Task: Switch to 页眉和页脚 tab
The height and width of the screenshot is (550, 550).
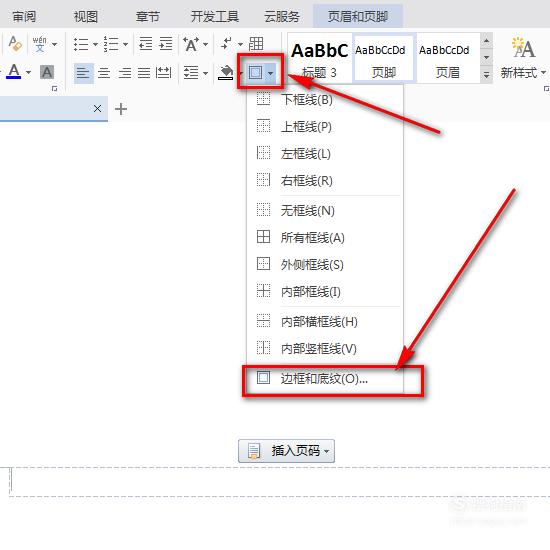Action: 358,16
